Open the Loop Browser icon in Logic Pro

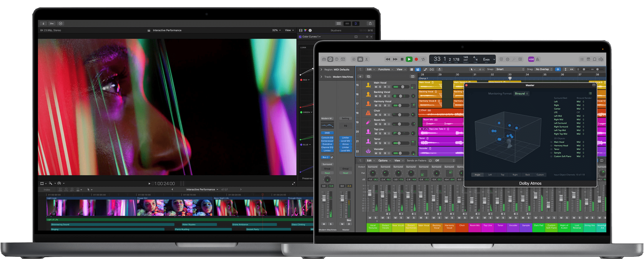pyautogui.click(x=595, y=59)
